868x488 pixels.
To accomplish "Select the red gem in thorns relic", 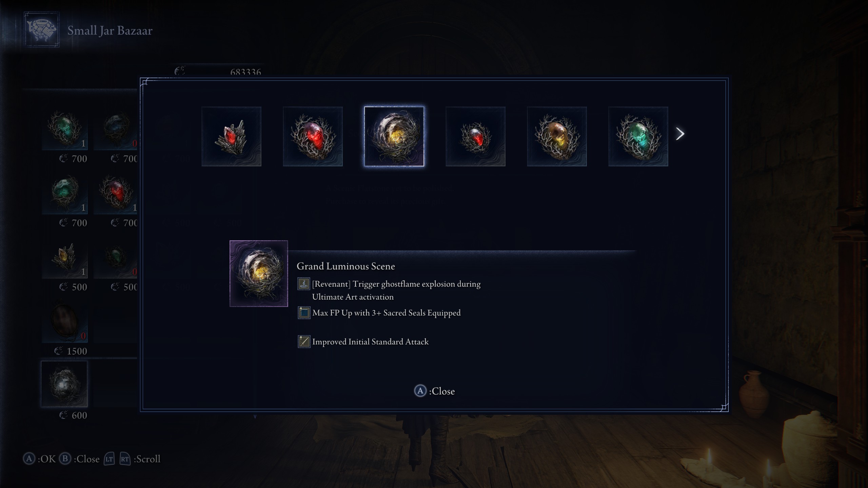I will coord(313,137).
